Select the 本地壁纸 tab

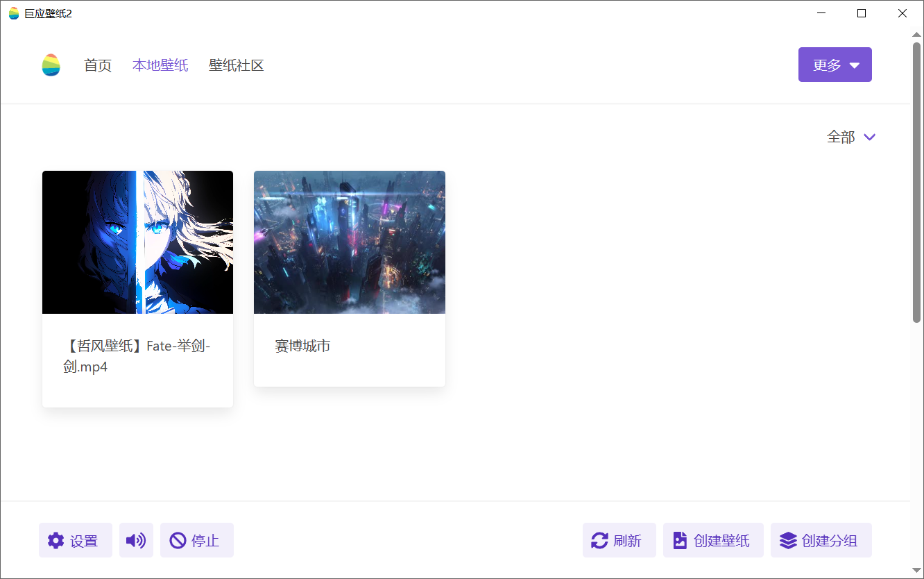(160, 65)
